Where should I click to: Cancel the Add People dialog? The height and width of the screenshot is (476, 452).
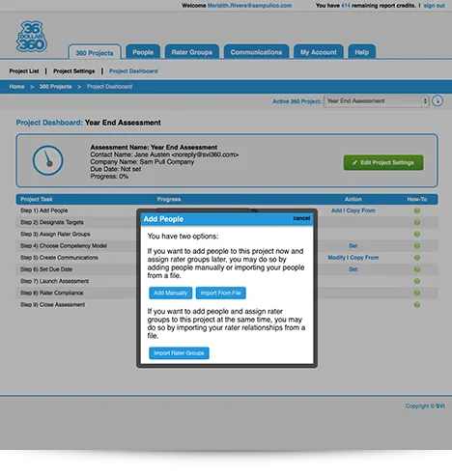point(301,218)
